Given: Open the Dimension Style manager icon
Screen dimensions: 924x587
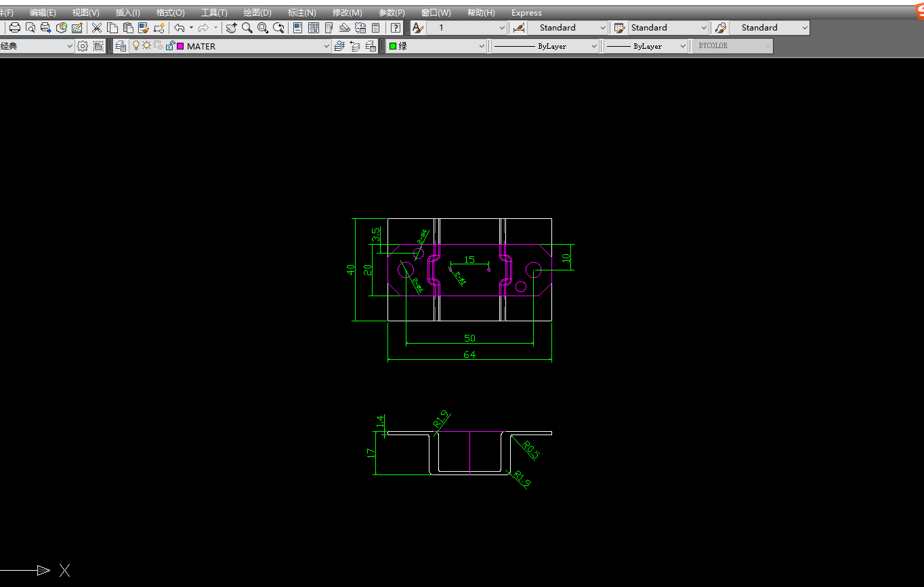Looking at the screenshot, I should click(519, 28).
